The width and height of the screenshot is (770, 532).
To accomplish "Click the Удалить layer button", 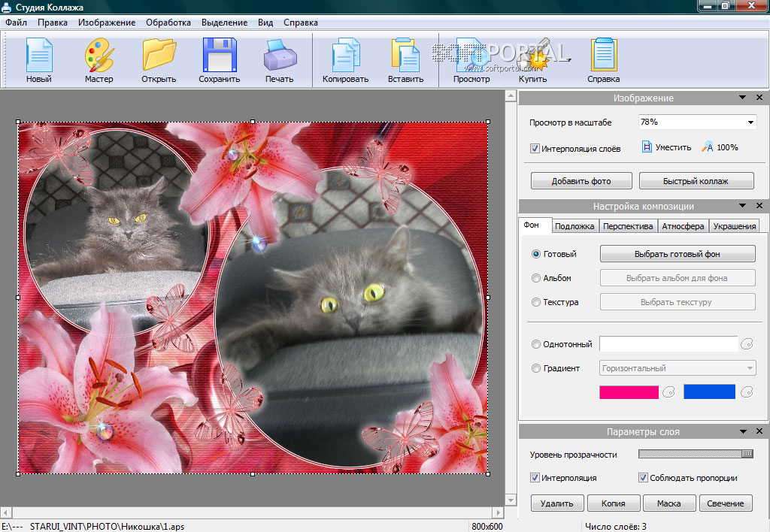I will (557, 503).
